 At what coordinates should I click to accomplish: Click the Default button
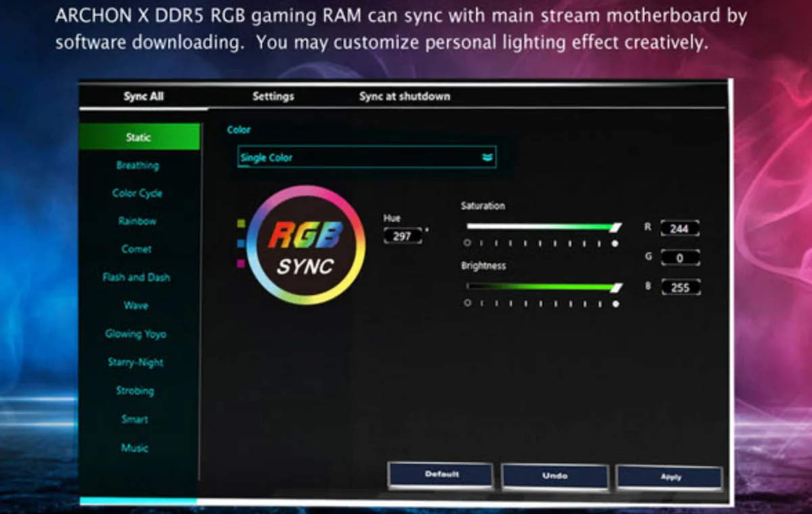click(441, 475)
